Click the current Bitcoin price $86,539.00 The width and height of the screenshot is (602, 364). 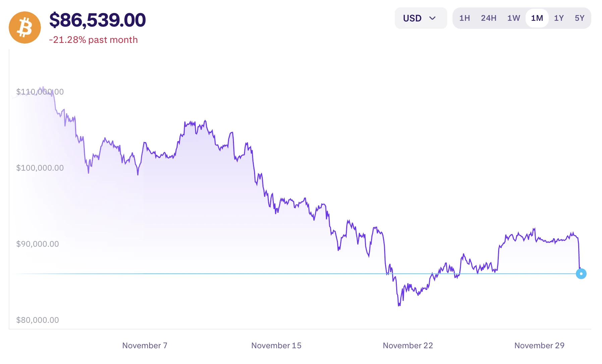98,20
